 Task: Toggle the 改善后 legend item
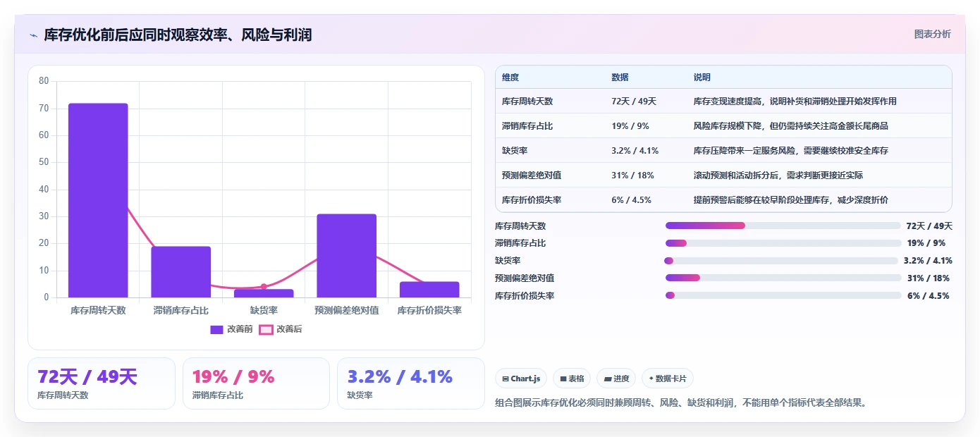[281, 329]
